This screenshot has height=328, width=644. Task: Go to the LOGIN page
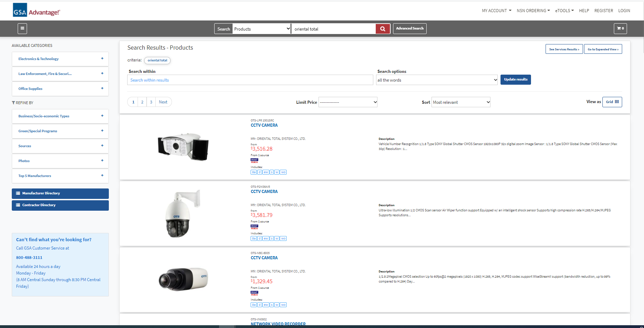(624, 11)
